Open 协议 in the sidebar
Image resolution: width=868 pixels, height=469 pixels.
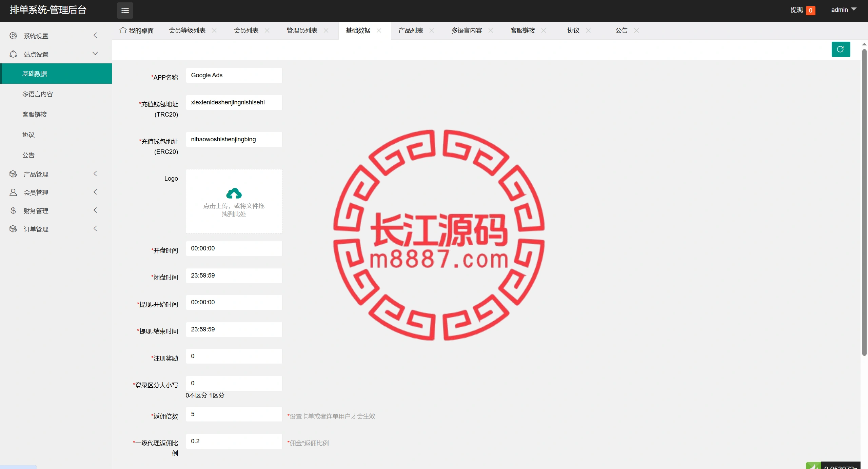[56, 135]
